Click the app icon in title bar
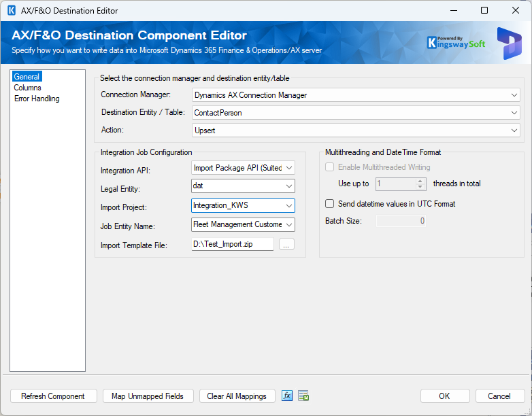This screenshot has width=532, height=416. tap(12, 10)
